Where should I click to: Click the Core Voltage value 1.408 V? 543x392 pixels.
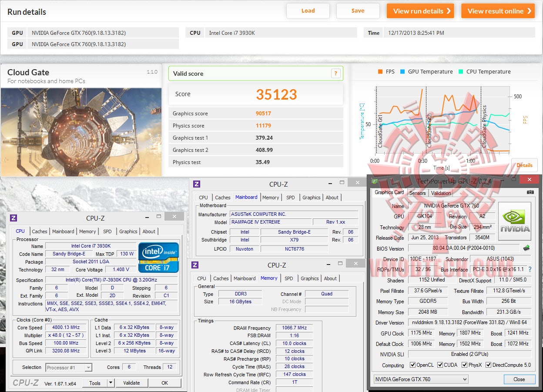click(x=121, y=270)
